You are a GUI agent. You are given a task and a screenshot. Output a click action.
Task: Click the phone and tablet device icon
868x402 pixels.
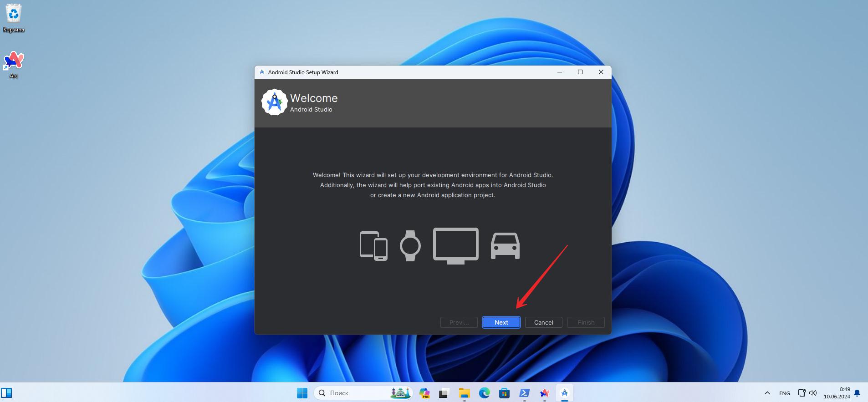(x=373, y=246)
